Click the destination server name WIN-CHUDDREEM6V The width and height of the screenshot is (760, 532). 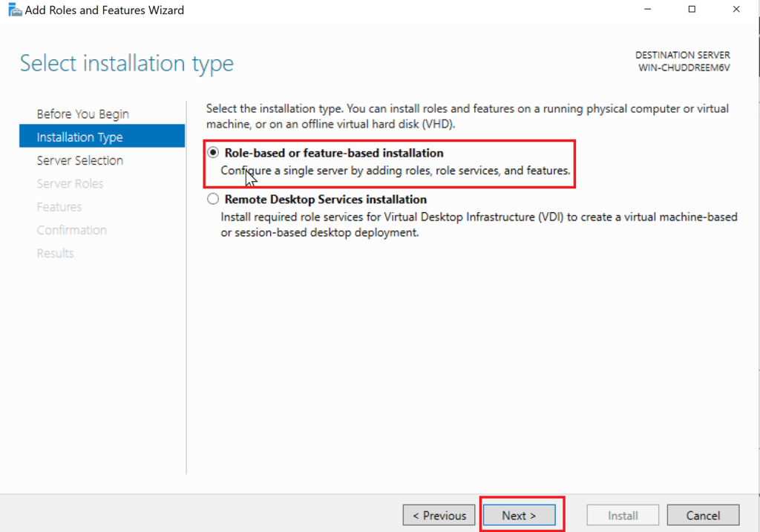tap(684, 68)
